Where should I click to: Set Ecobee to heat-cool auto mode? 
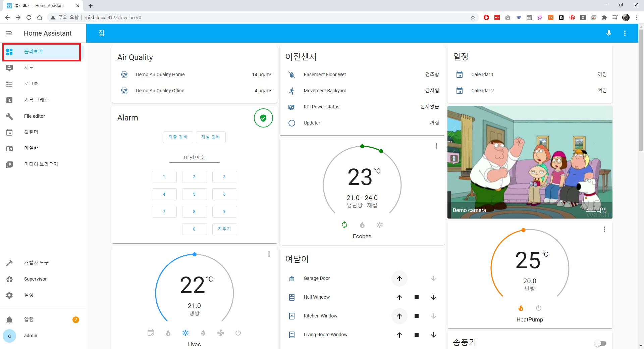pyautogui.click(x=344, y=225)
